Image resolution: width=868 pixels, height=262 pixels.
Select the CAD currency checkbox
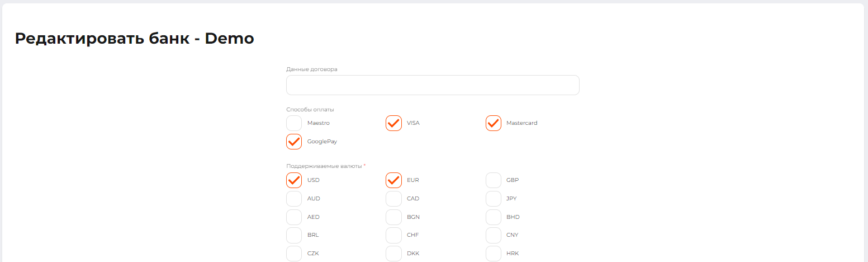(x=393, y=199)
